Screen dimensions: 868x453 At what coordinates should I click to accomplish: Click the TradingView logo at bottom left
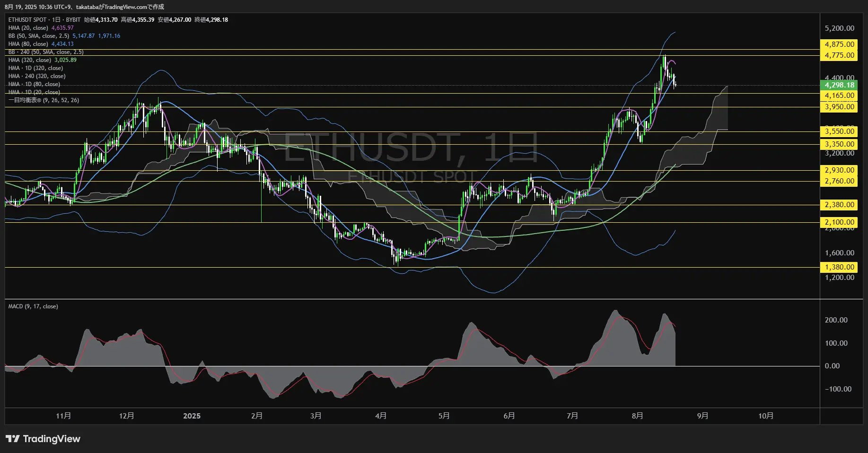pyautogui.click(x=43, y=439)
